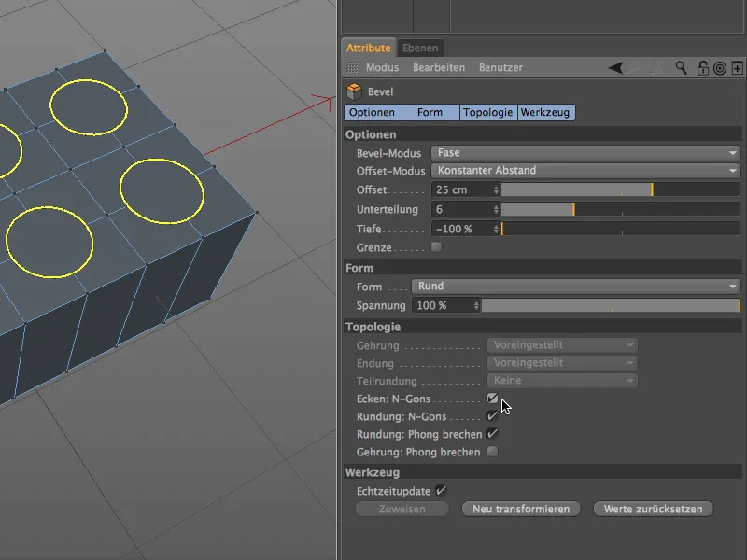747x560 pixels.
Task: Open the Benutzer menu
Action: pos(500,67)
